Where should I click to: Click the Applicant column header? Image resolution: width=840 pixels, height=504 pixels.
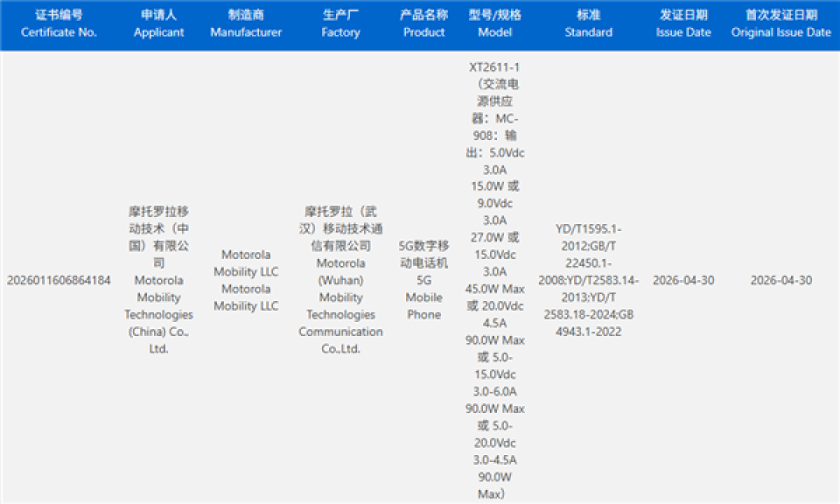pyautogui.click(x=159, y=24)
